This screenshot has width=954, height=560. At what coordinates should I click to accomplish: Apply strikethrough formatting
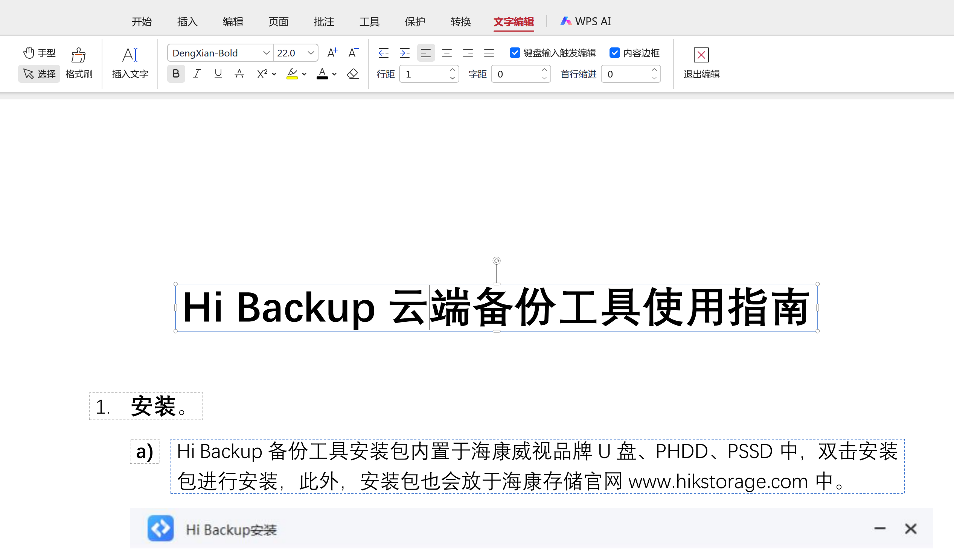tap(239, 74)
